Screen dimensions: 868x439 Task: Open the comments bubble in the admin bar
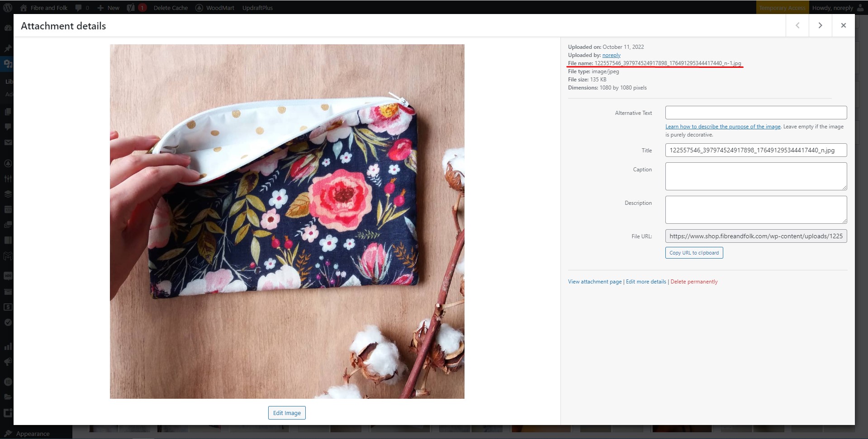click(x=82, y=8)
